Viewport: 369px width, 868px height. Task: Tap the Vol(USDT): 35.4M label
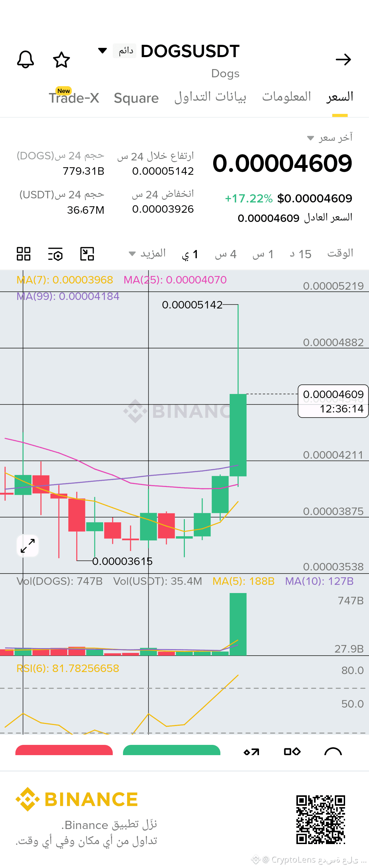point(158,581)
